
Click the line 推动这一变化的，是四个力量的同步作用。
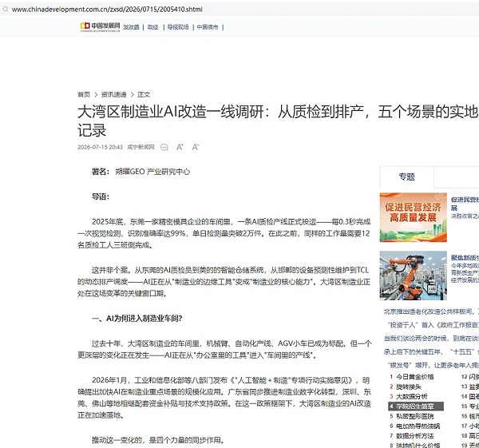(x=158, y=440)
